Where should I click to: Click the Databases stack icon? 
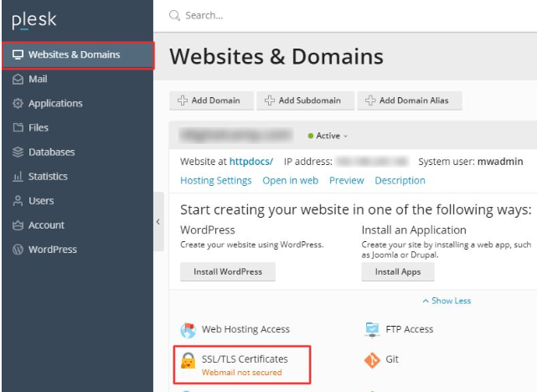(18, 152)
